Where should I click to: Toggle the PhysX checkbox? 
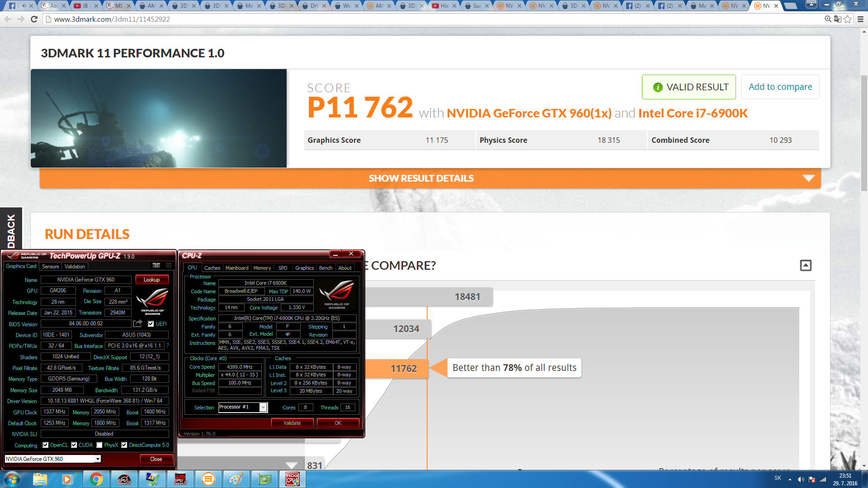tap(99, 445)
